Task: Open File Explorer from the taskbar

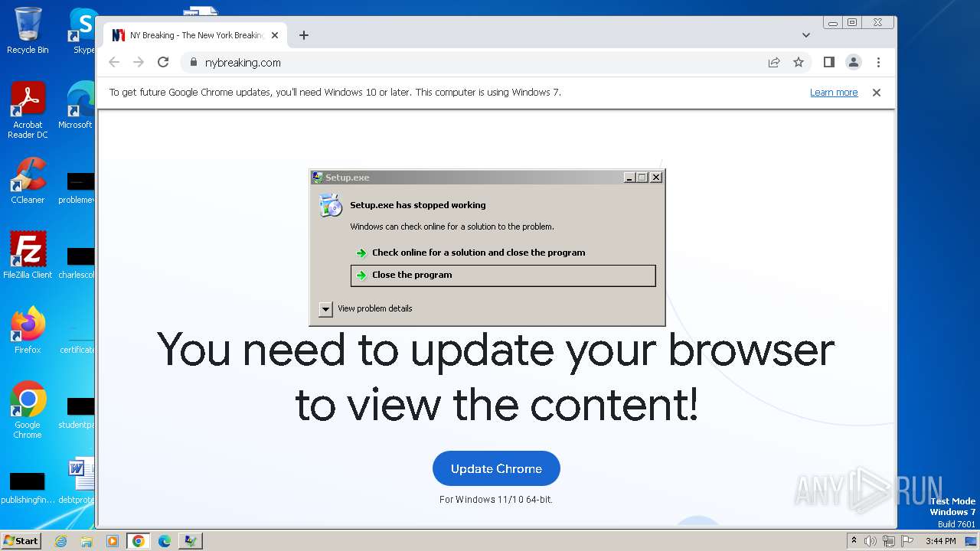Action: point(87,541)
